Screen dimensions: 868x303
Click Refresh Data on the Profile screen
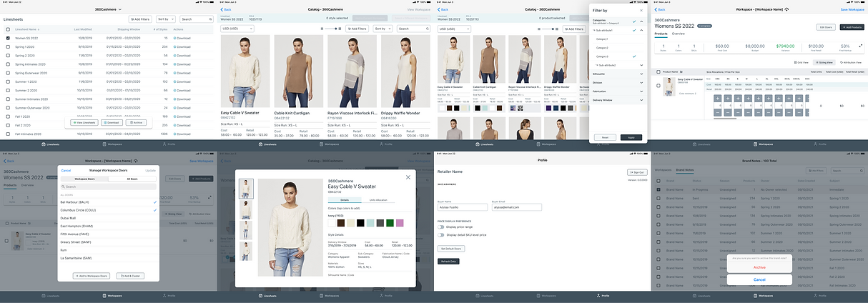pos(448,262)
